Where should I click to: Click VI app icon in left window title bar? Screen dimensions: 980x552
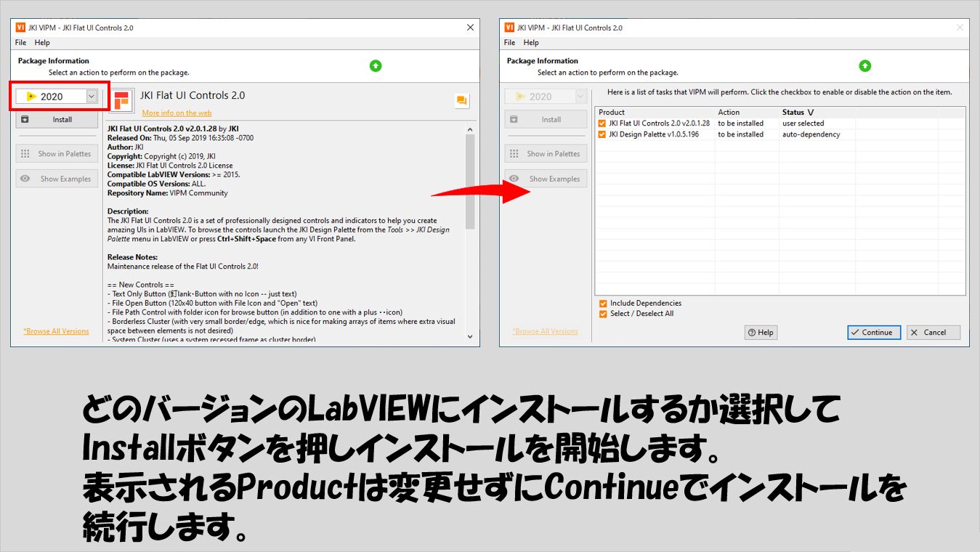pos(21,28)
